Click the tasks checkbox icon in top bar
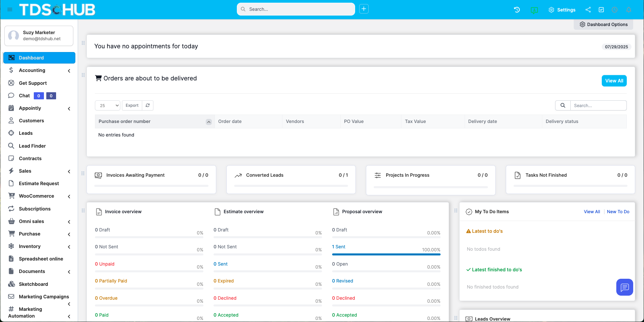Image resolution: width=644 pixels, height=322 pixels. (601, 9)
